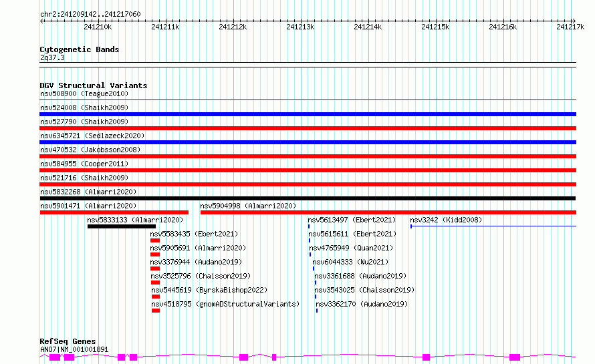Open the nsv521716 (Shaikh2009) entry
The image size is (595, 364).
coord(84,178)
